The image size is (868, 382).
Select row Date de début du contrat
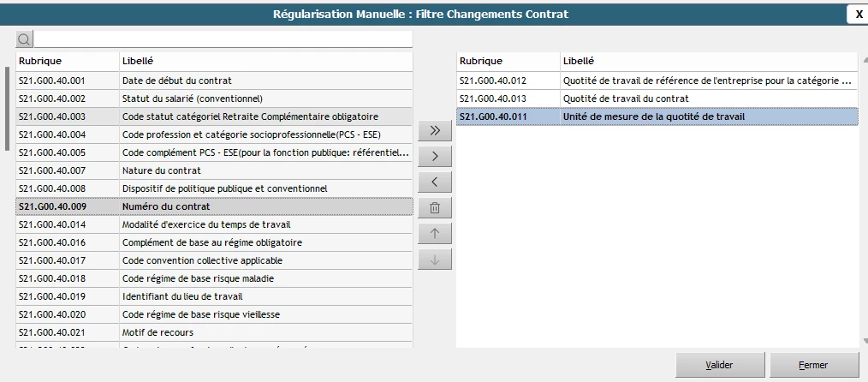click(214, 81)
